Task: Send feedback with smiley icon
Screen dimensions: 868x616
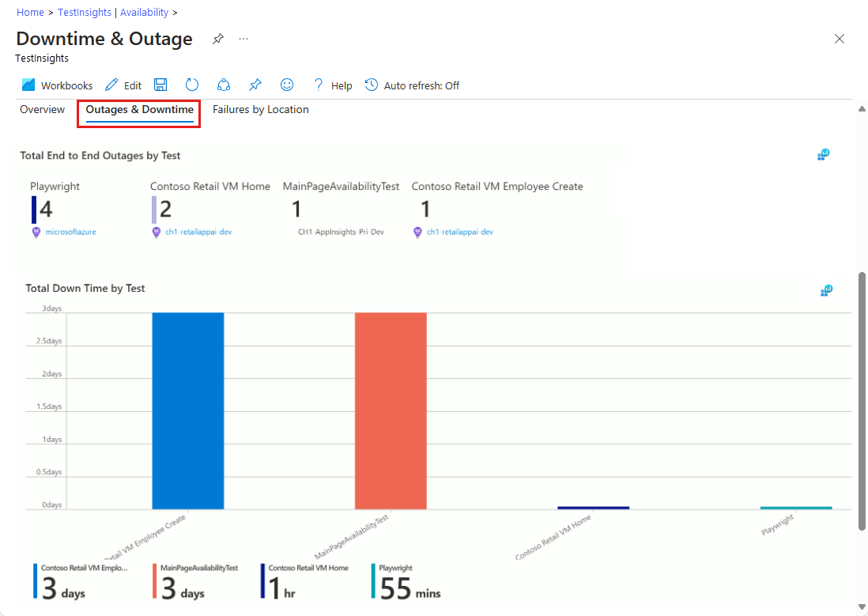Action: [287, 85]
